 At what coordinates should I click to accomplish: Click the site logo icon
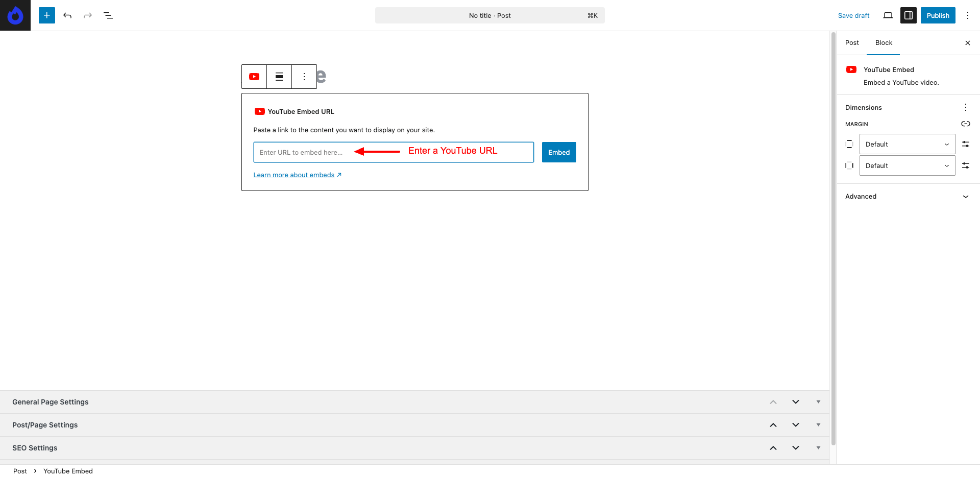(x=15, y=15)
